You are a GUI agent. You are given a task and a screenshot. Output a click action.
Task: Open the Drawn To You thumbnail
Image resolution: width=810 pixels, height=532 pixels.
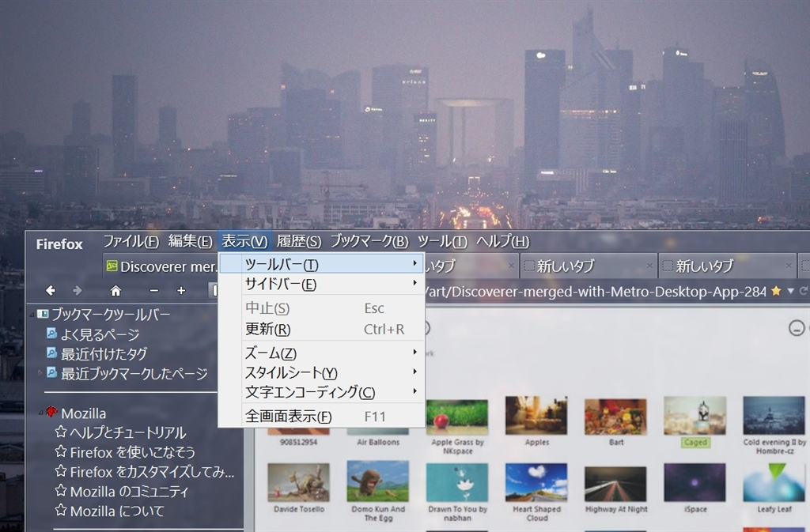[x=457, y=482]
